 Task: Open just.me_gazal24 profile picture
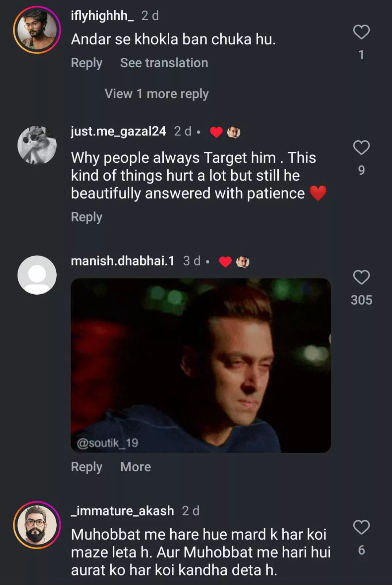37,145
